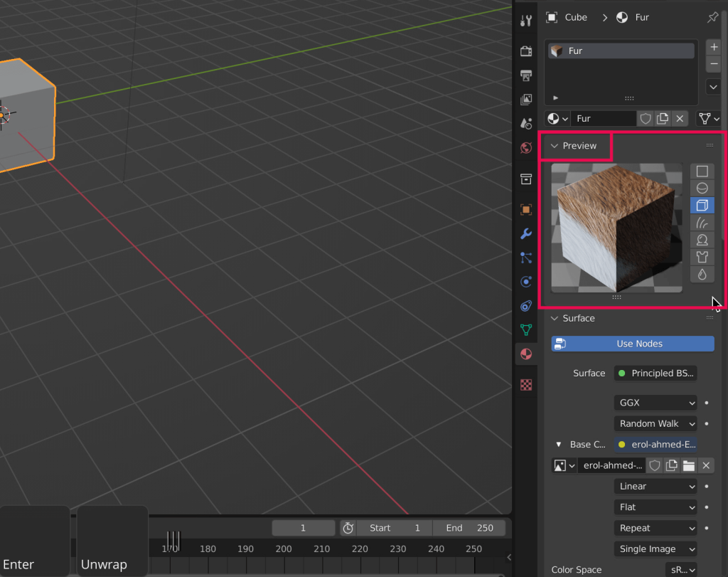
Task: Open the Single Image source dropdown
Action: 655,549
